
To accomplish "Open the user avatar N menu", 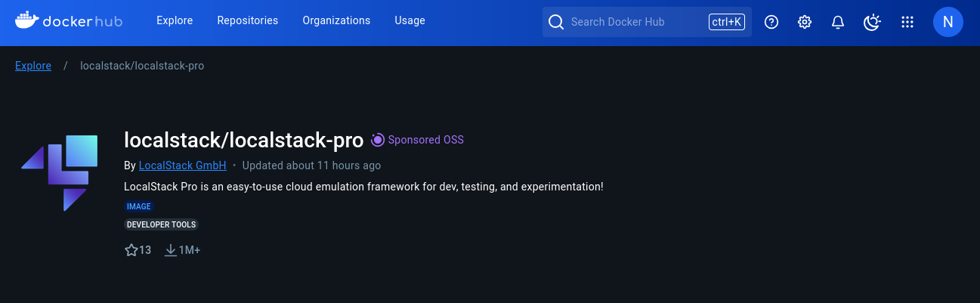I will [948, 22].
